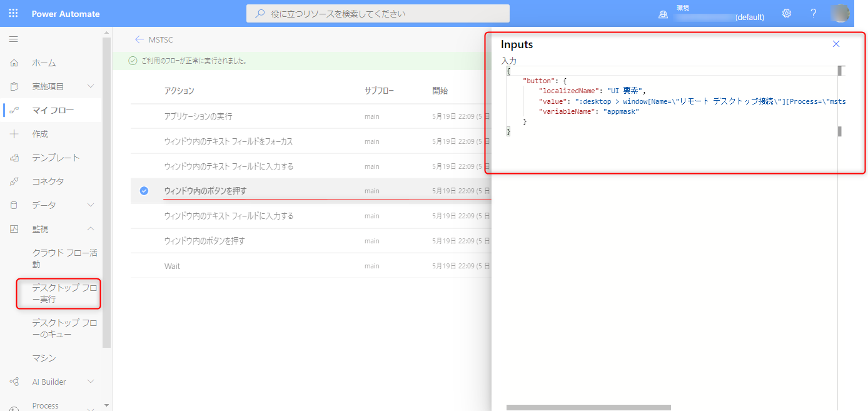Click the MSTSC flow title
Image resolution: width=868 pixels, height=411 pixels.
pos(161,39)
